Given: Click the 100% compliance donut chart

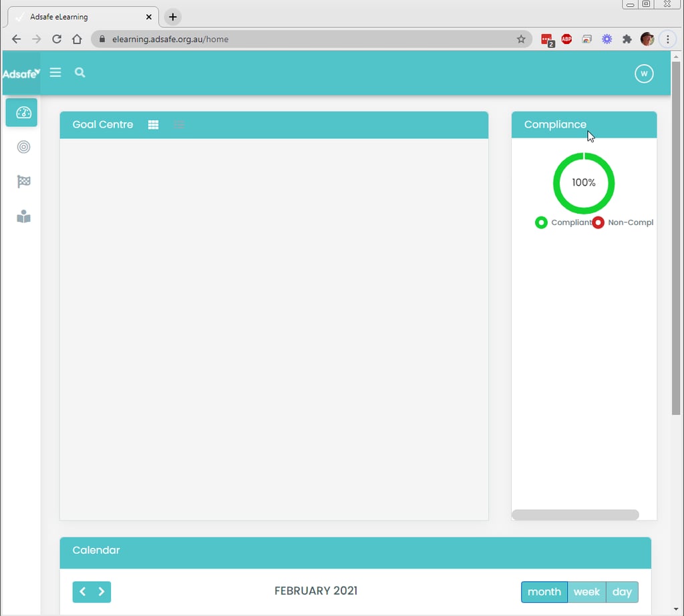Looking at the screenshot, I should point(584,183).
